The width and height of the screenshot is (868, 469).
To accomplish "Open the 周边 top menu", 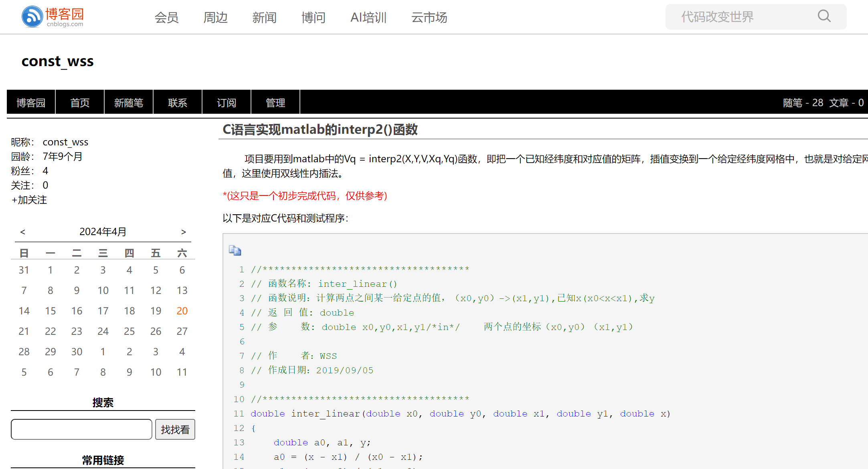I will pos(215,17).
